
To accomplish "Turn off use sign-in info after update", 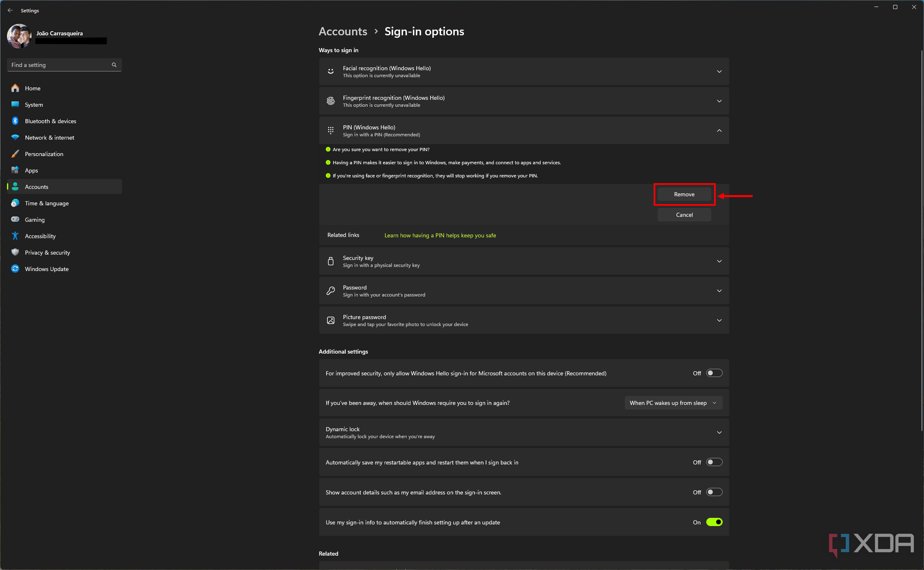I will [714, 522].
